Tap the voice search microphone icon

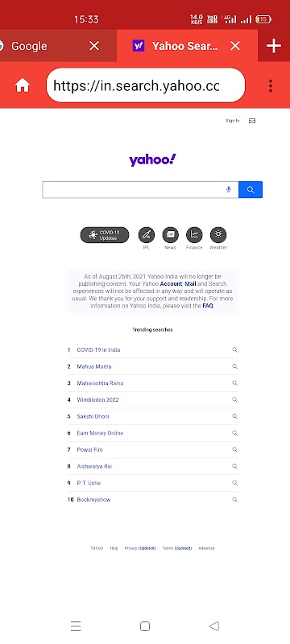tap(229, 189)
